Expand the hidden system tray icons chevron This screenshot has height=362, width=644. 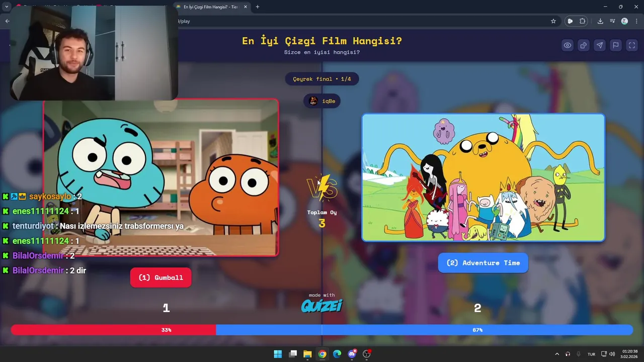click(557, 354)
